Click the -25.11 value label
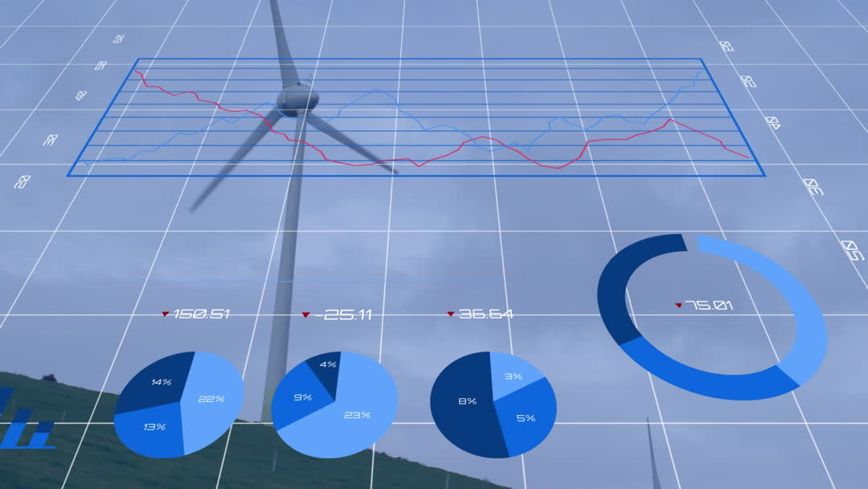 tap(343, 314)
